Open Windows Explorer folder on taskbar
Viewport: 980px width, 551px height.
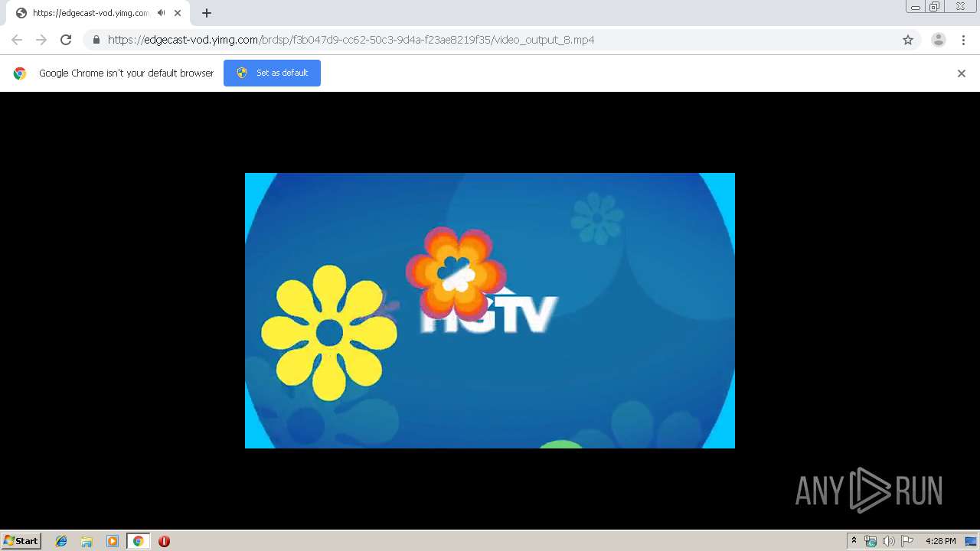pos(87,541)
